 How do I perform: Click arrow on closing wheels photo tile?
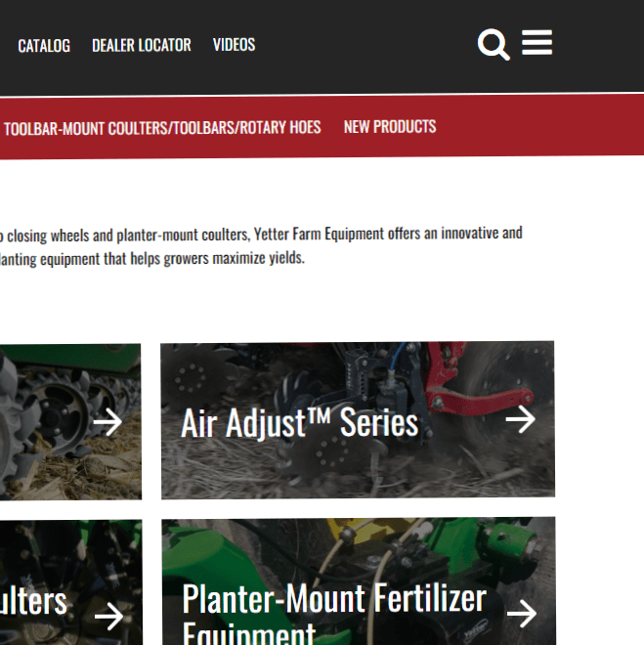[107, 422]
